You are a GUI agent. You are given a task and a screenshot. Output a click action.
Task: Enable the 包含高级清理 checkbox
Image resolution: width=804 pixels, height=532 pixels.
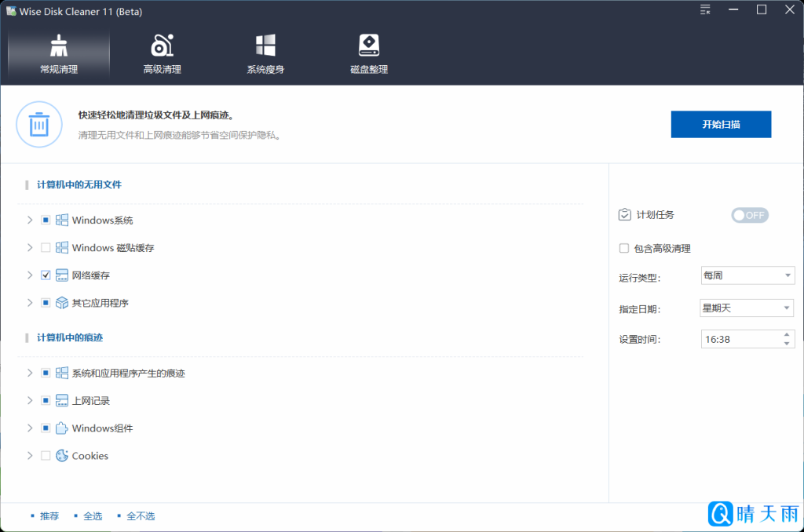[624, 249]
